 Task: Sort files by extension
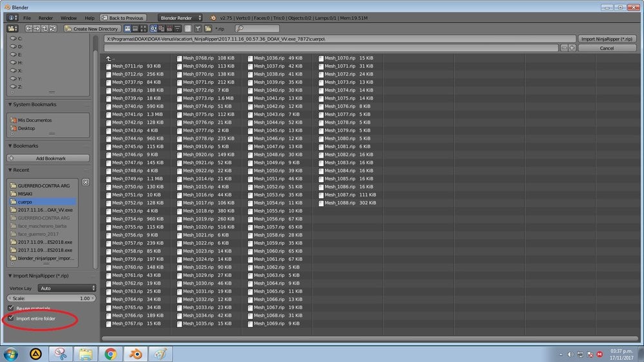coord(162,29)
